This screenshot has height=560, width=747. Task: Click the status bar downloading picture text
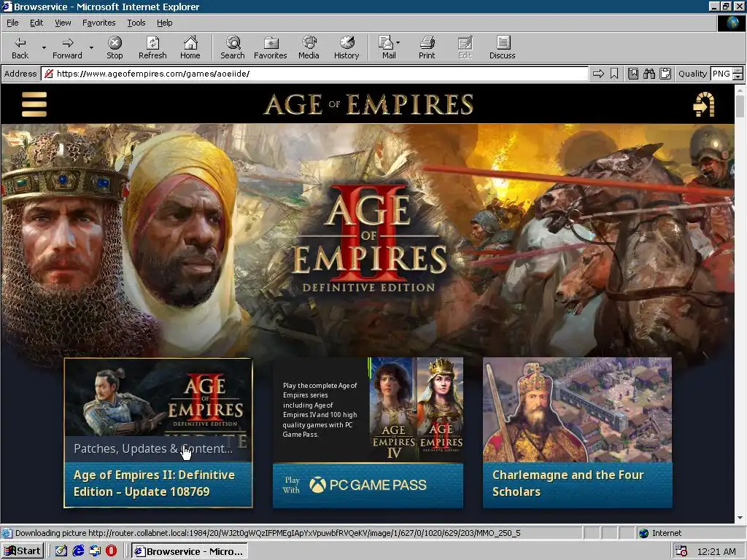(x=268, y=533)
